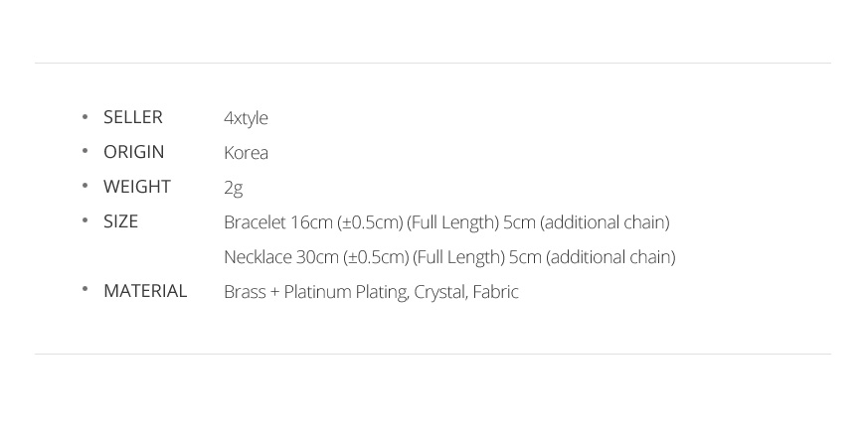Click the Necklace 30cm size line

pos(449,257)
